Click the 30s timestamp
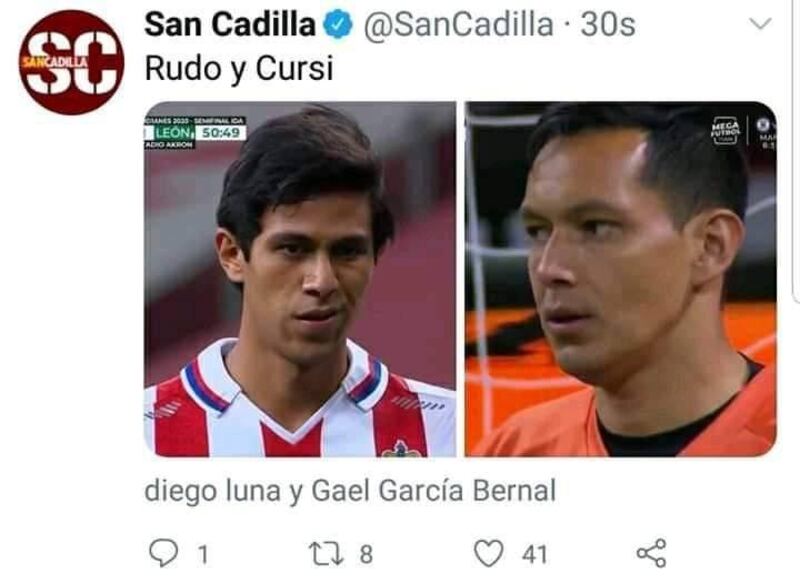 [608, 24]
